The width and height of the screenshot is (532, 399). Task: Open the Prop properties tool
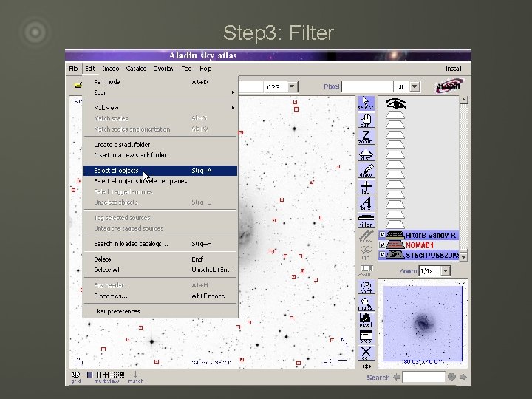click(366, 336)
